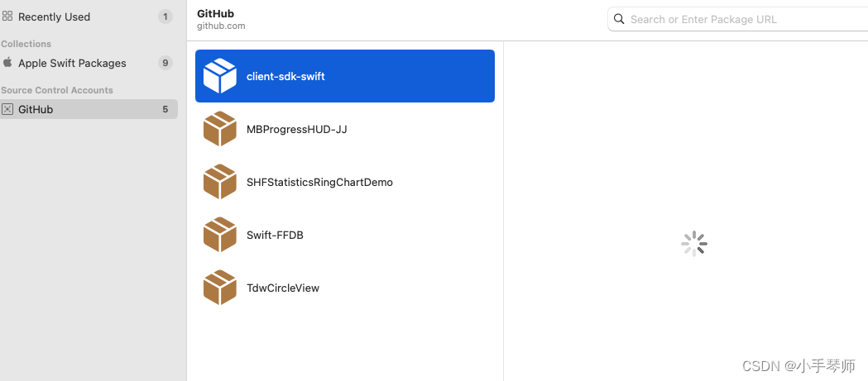
Task: Open the Apple Swift Packages collection
Action: pos(72,63)
